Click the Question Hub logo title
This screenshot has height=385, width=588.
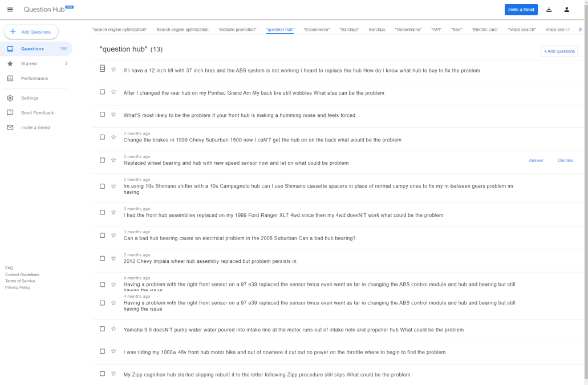44,9
